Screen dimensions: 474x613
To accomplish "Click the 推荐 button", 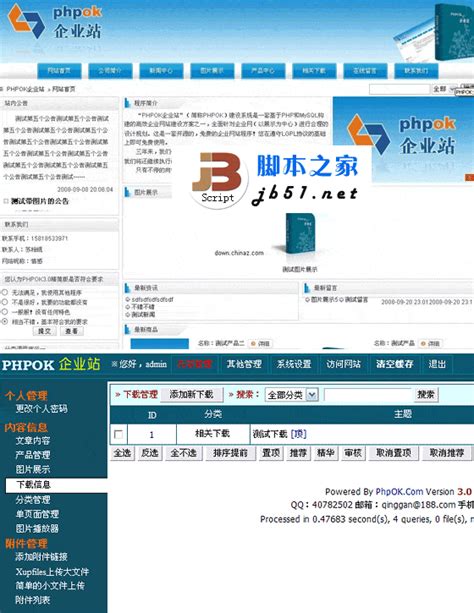I will (x=298, y=453).
